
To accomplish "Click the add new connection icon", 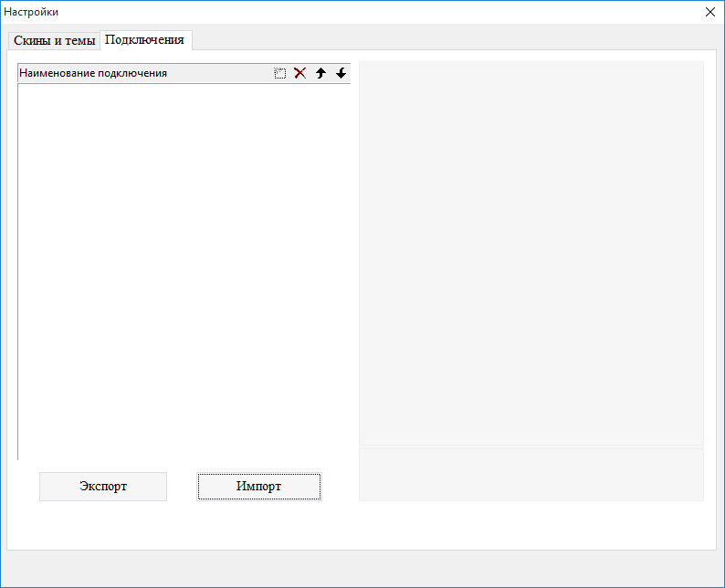I will 280,73.
